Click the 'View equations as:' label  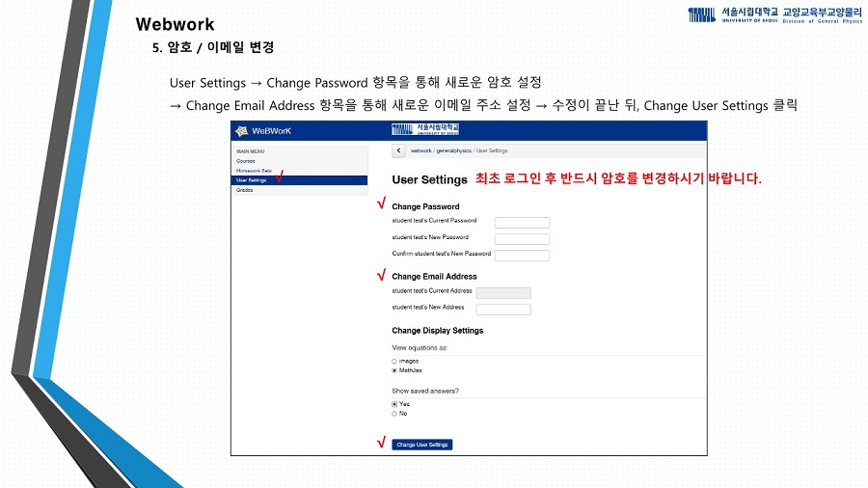tap(420, 348)
